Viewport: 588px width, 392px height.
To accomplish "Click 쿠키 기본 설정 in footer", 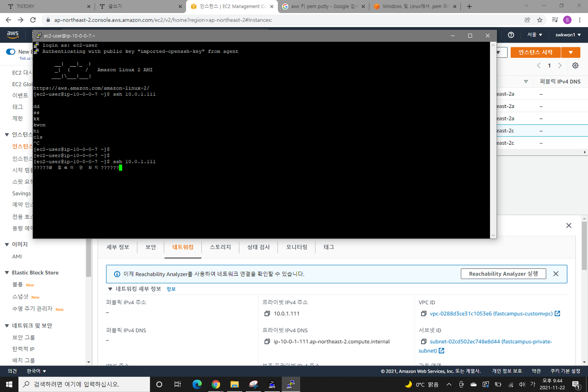I will click(565, 371).
